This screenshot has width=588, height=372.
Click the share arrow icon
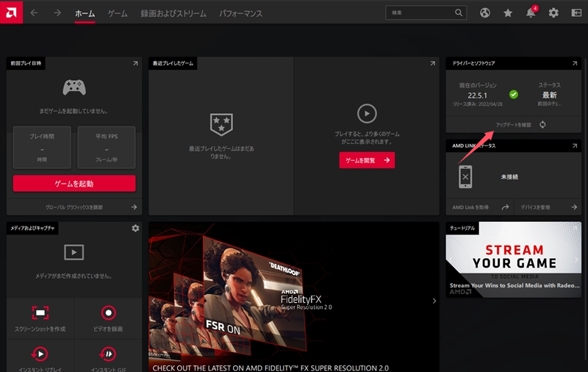(505, 207)
